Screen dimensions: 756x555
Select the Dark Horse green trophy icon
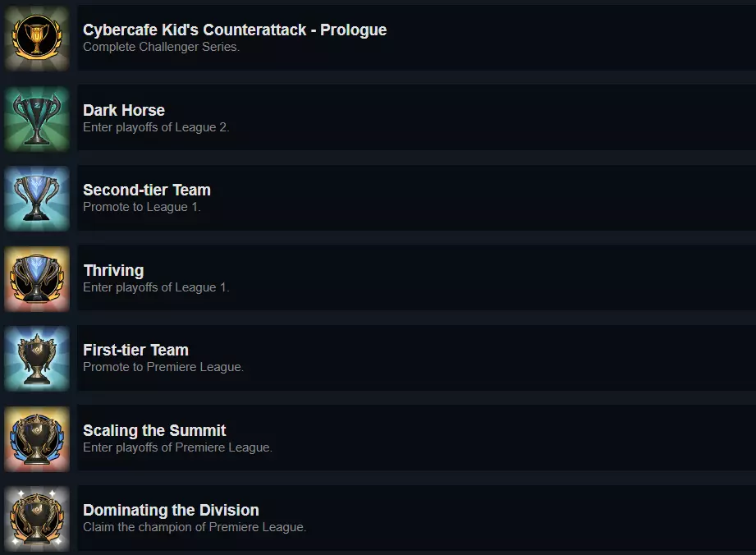(37, 118)
